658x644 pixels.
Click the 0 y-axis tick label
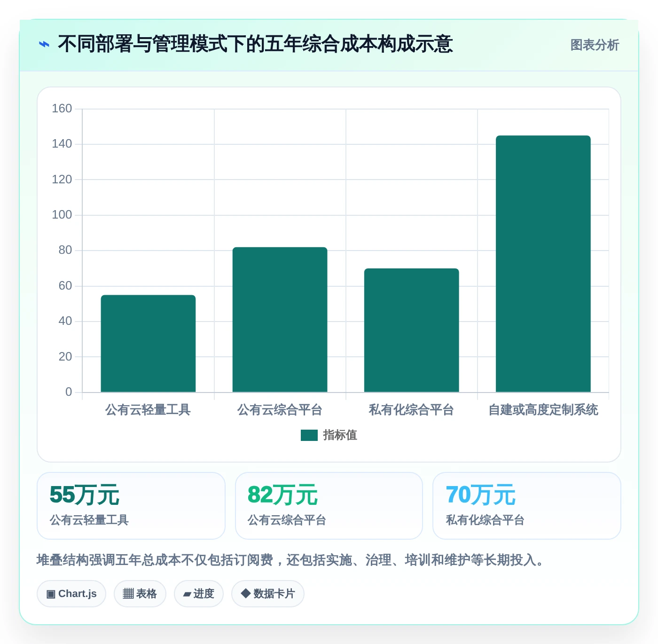tap(69, 392)
